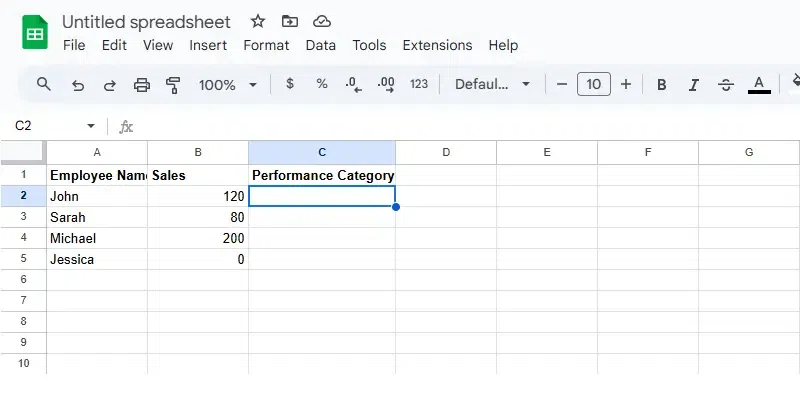The image size is (800, 400).
Task: Open the default font dropdown
Action: pyautogui.click(x=493, y=85)
